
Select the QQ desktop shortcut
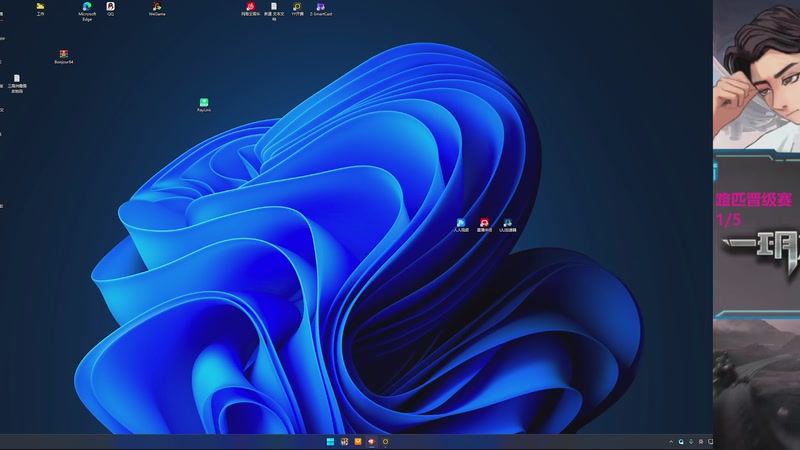110,9
